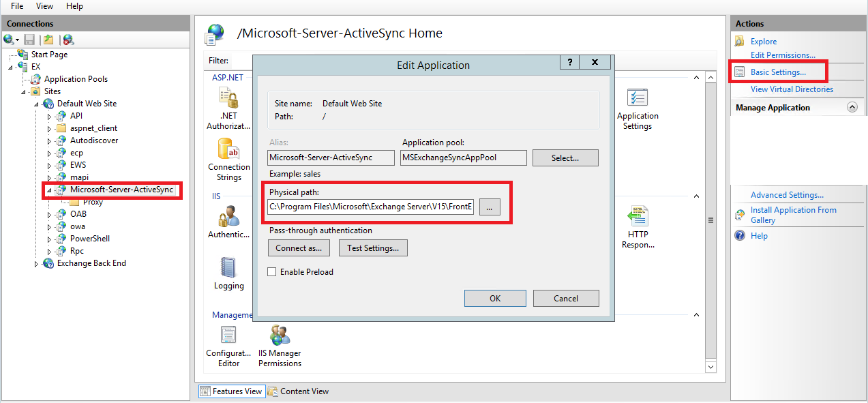
Task: Collapse the Manage Application section
Action: (852, 107)
